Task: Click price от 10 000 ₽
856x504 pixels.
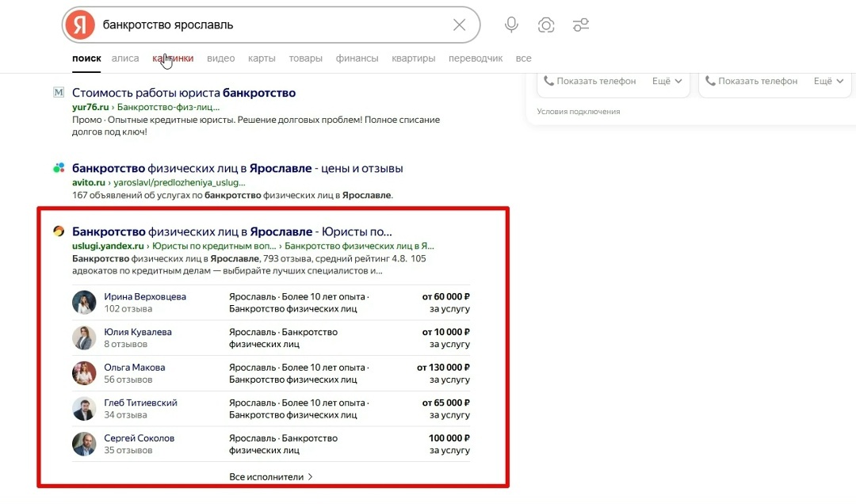Action: click(446, 332)
